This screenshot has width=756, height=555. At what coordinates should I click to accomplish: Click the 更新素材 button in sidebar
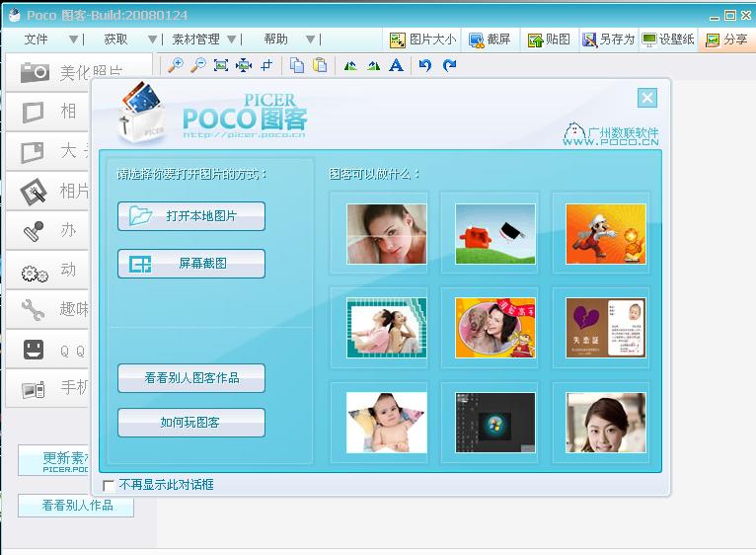pyautogui.click(x=54, y=461)
